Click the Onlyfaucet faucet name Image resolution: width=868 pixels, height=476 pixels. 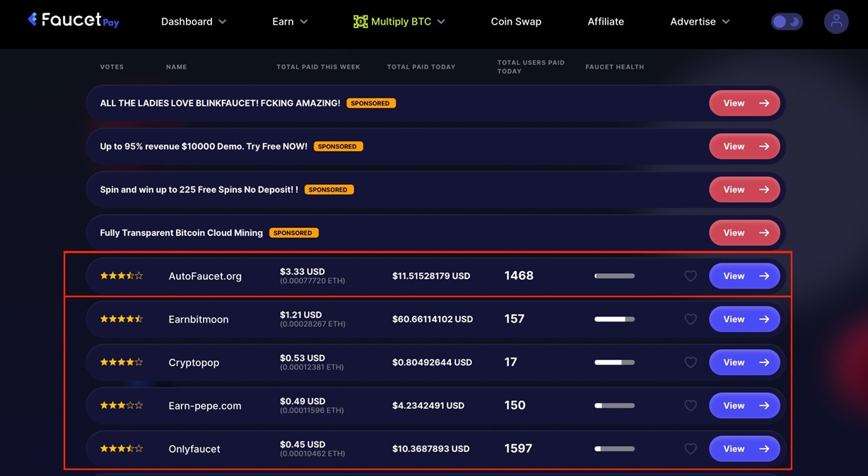pos(194,448)
